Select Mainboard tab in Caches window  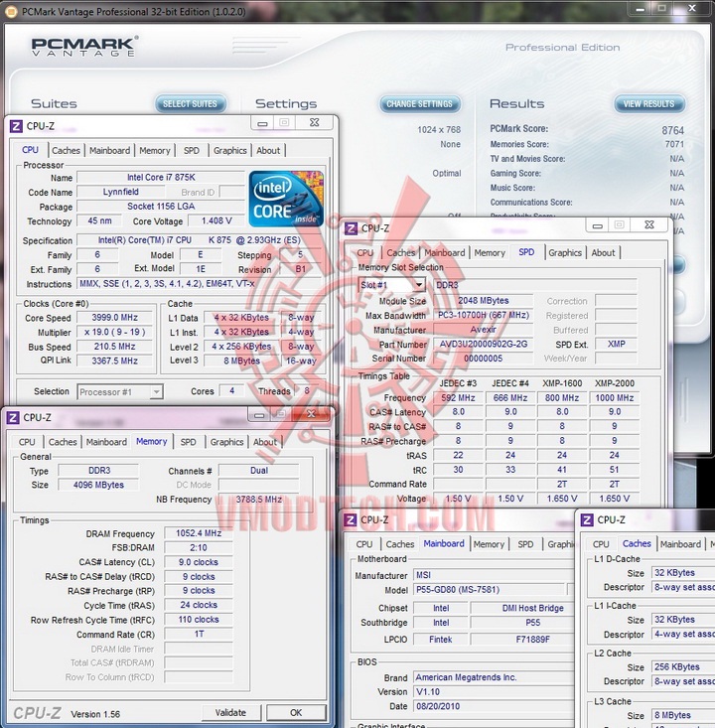point(680,544)
